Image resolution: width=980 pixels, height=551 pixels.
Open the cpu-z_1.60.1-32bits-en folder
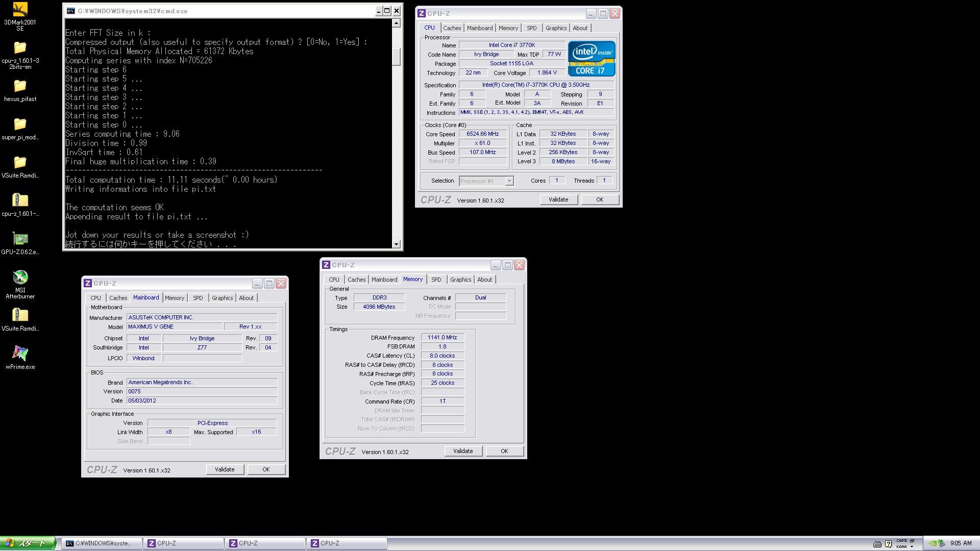[x=20, y=55]
